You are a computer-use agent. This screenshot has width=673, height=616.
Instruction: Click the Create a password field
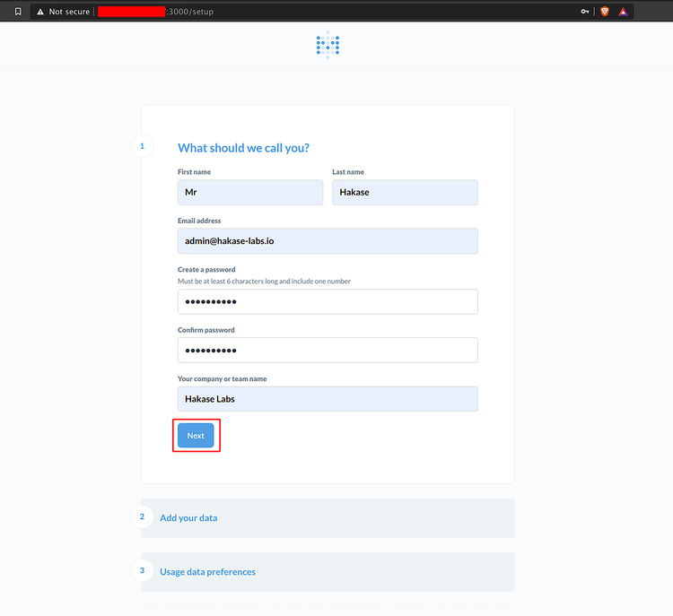click(x=328, y=302)
